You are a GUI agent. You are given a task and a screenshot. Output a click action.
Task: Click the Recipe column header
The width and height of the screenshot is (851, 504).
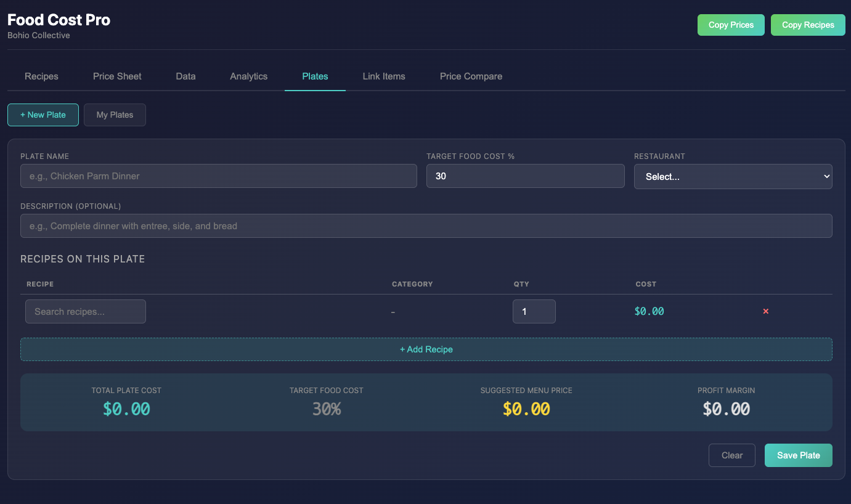click(40, 284)
